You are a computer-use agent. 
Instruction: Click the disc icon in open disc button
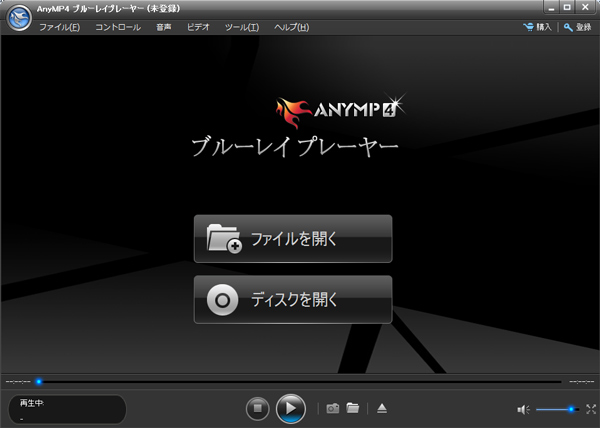tap(222, 300)
